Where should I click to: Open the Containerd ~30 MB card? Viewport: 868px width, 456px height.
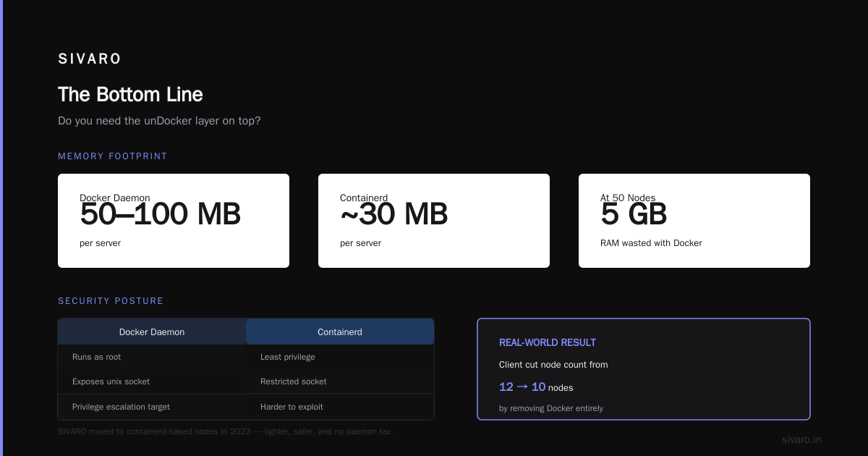434,221
